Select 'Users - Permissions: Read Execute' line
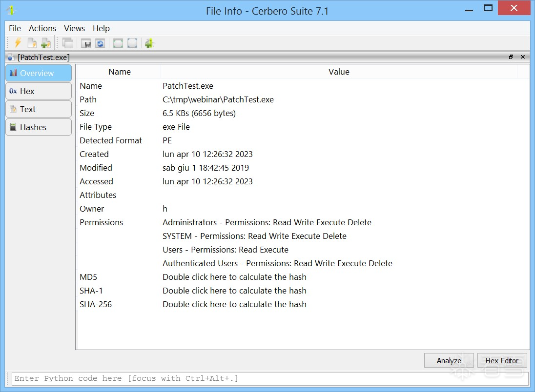The height and width of the screenshot is (392, 535). (226, 250)
